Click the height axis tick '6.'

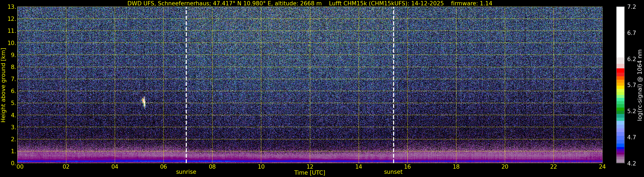point(13,91)
